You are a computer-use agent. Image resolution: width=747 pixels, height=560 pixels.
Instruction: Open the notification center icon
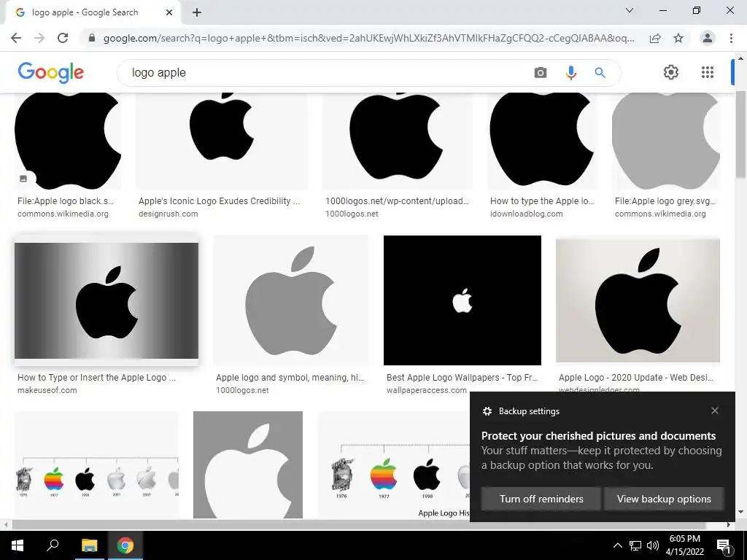(724, 545)
